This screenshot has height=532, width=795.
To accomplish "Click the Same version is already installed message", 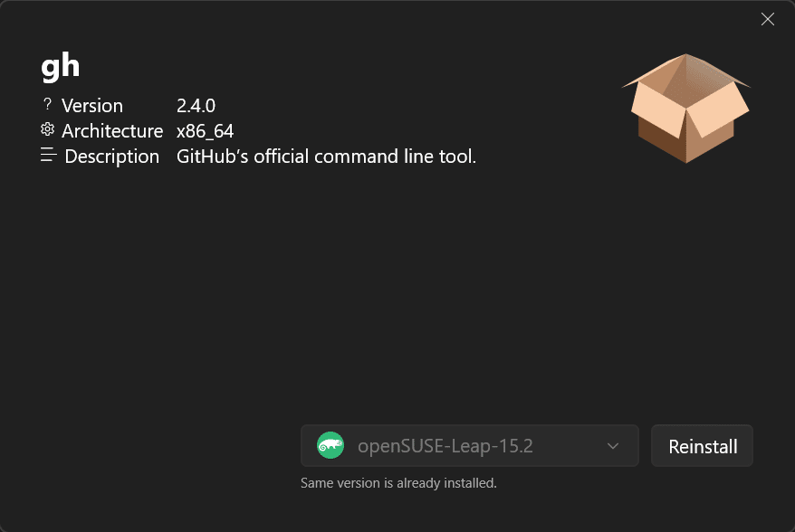I will click(x=397, y=482).
